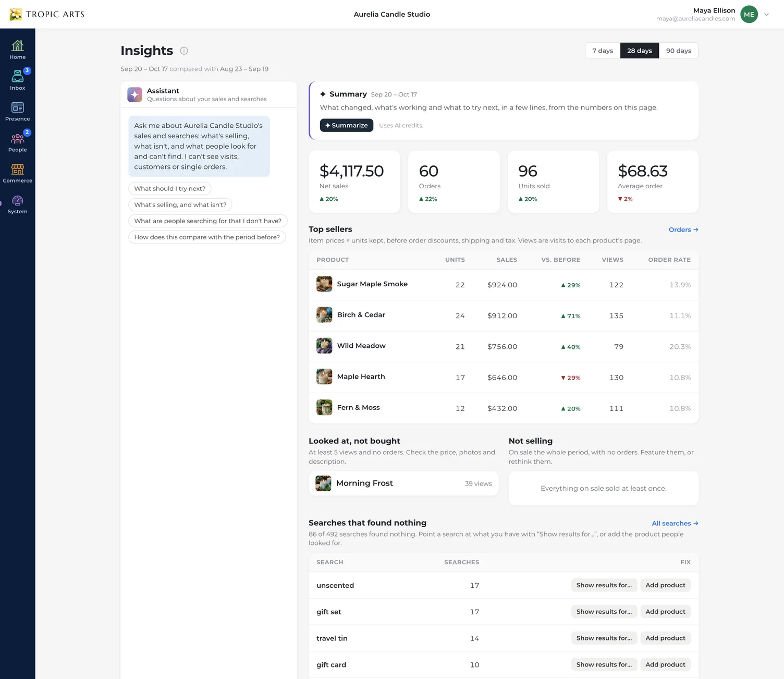Click the SALES column header
The image size is (784, 679).
pos(507,260)
